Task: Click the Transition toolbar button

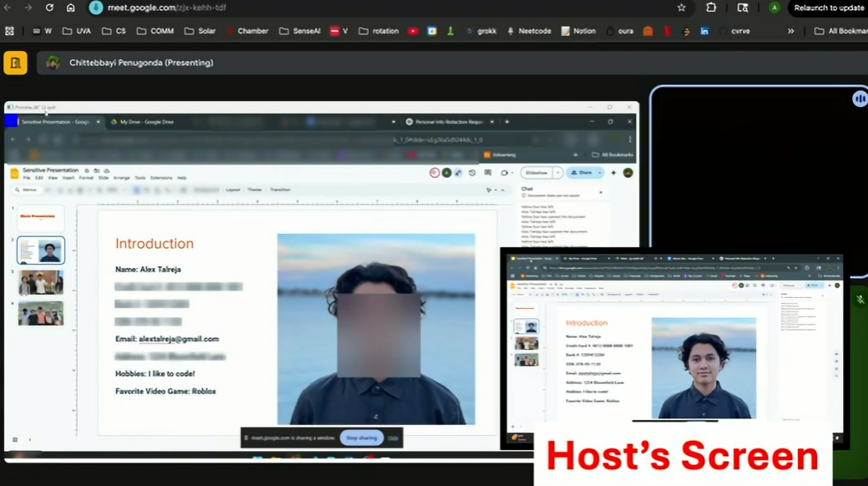Action: [x=280, y=190]
